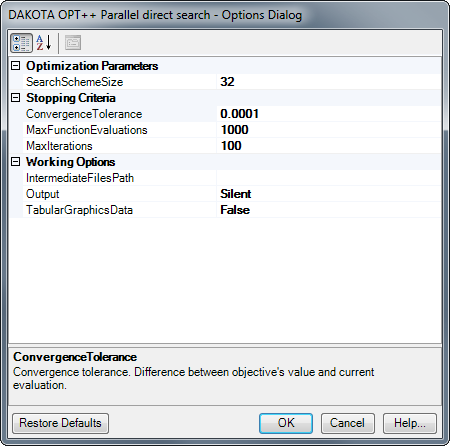
Task: Dismiss the dialog with Cancel
Action: click(x=348, y=423)
